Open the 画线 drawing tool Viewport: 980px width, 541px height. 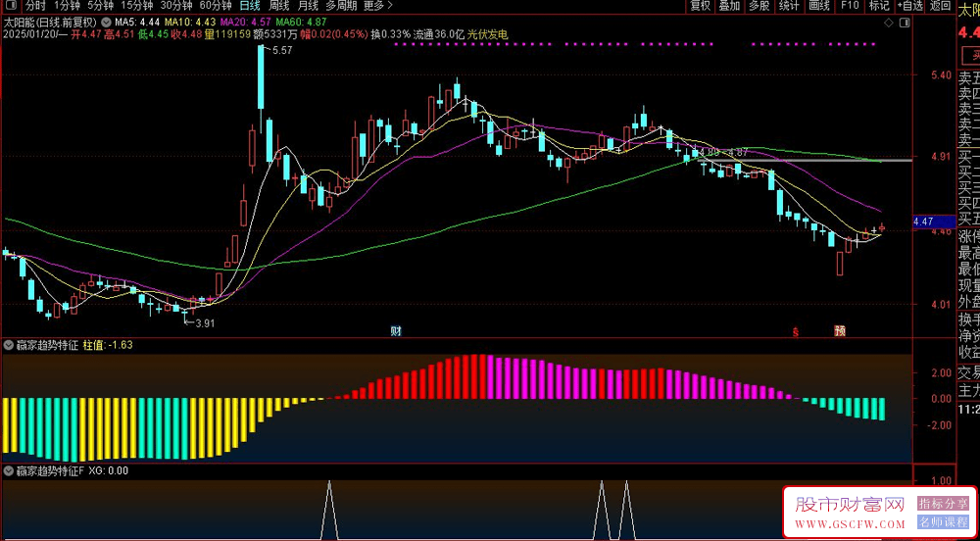coord(818,6)
